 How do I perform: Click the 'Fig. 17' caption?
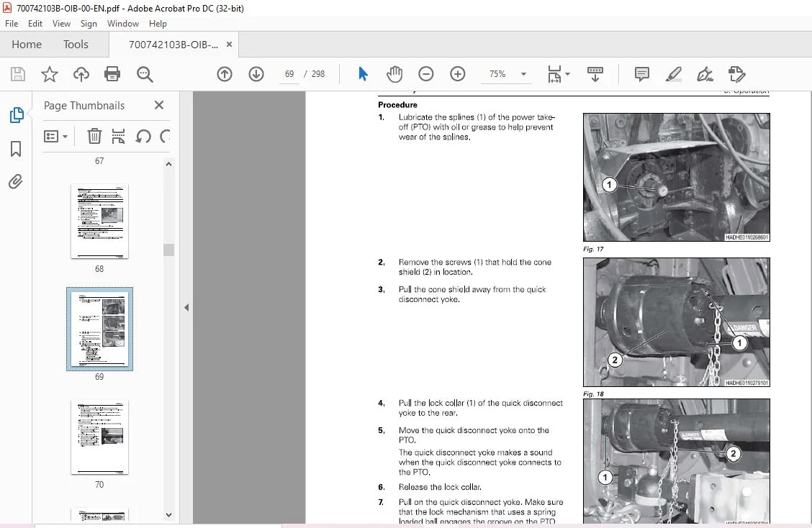pos(593,249)
